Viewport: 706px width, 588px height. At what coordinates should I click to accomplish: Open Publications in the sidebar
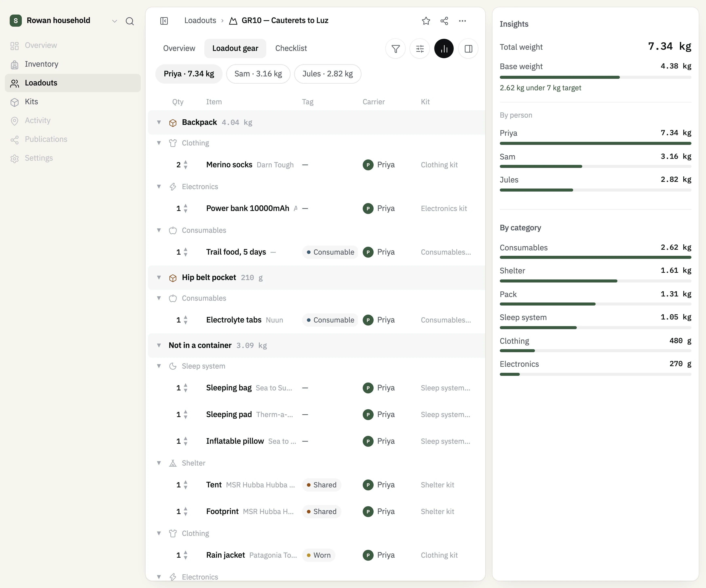click(x=73, y=139)
